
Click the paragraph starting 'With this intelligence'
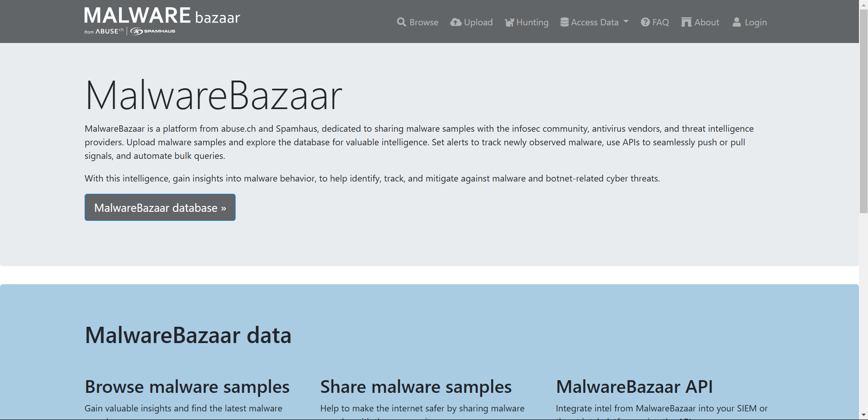pos(372,178)
